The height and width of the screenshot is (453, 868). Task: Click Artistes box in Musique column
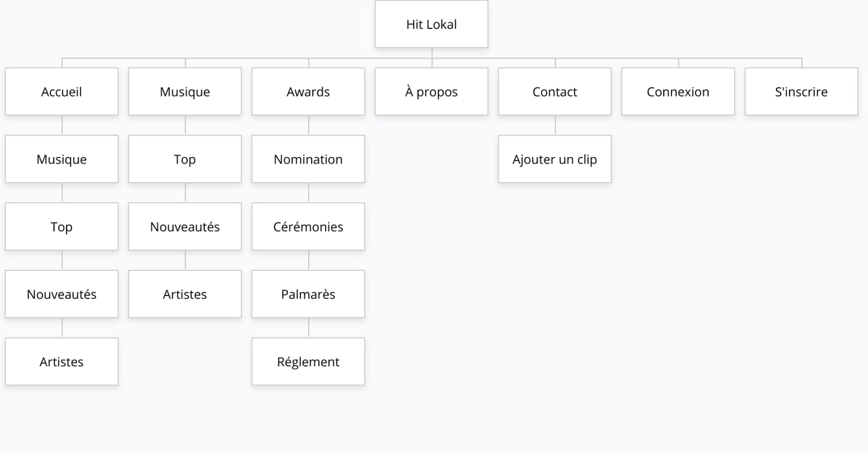tap(185, 294)
